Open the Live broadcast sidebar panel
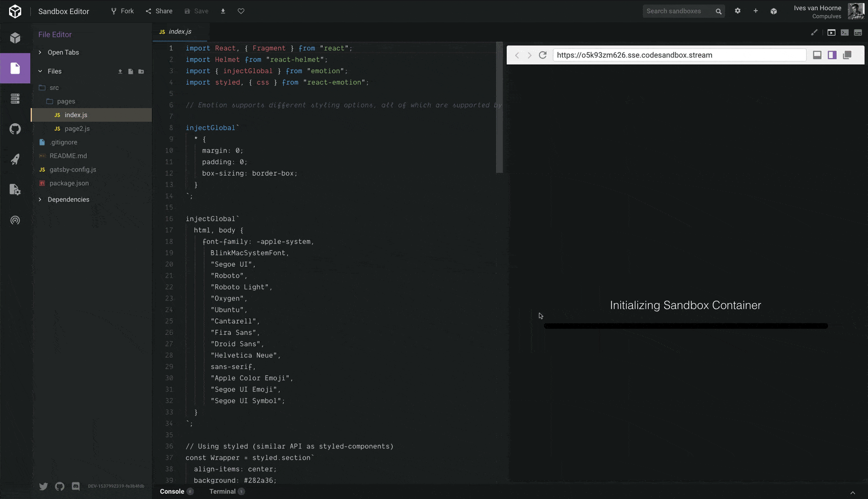The image size is (868, 499). click(15, 220)
